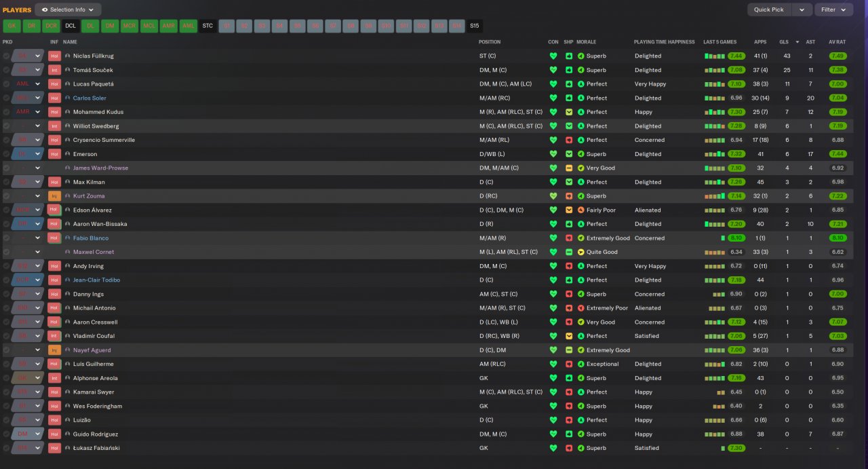This screenshot has width=868, height=469.
Task: Expand the arrow next to Quick Pick
Action: coord(802,10)
